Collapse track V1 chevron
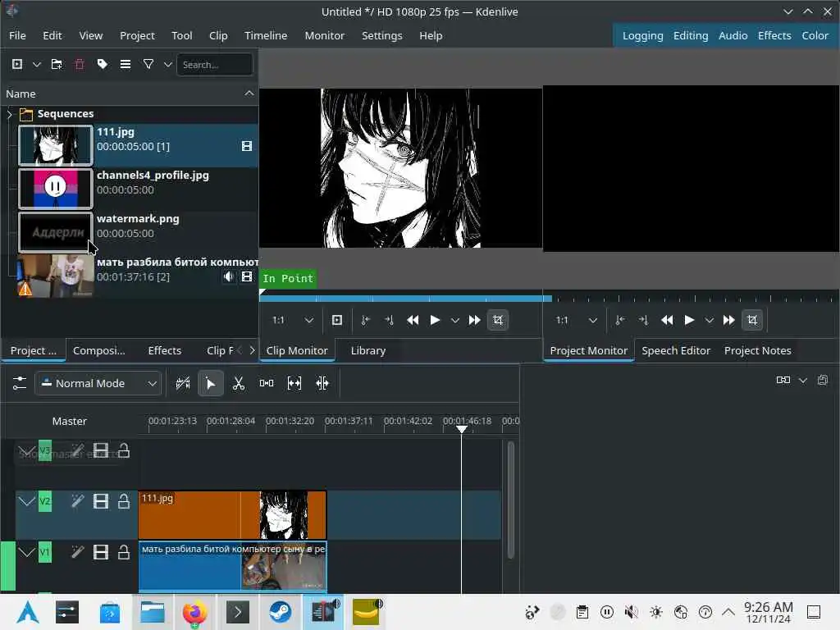 click(x=26, y=552)
